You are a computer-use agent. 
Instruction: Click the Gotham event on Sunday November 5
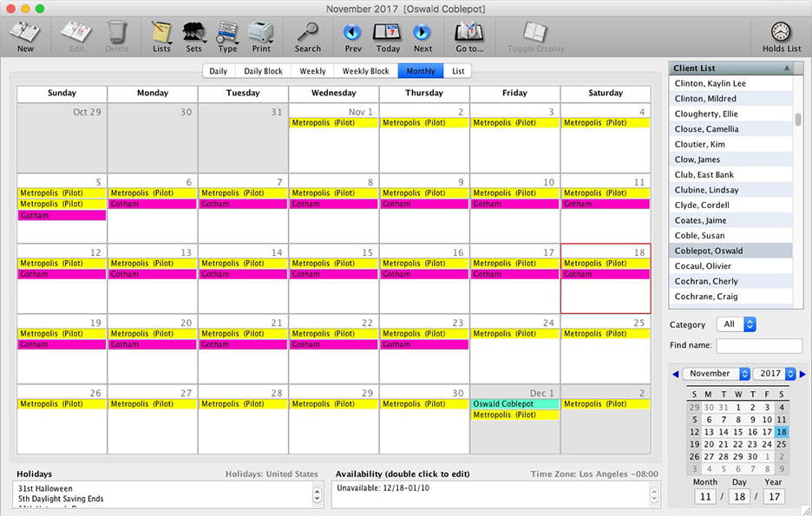point(62,215)
